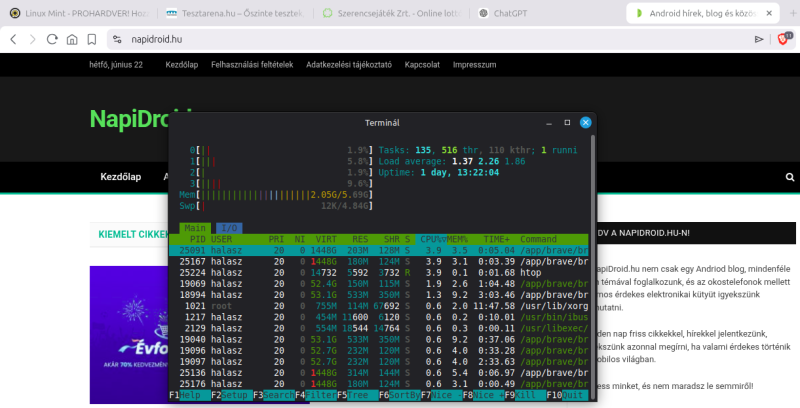This screenshot has height=408, width=800.
Task: Minimize the Terminál window
Action: coord(549,123)
